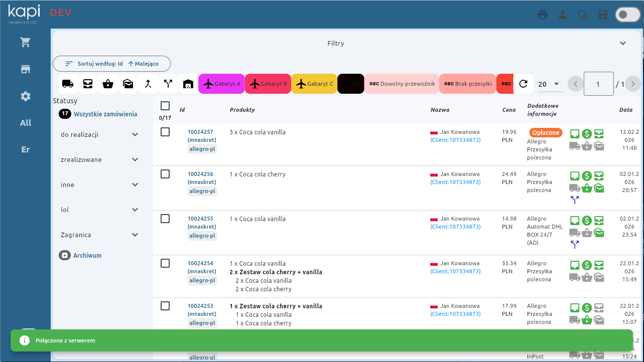Select the Gabaryt A tag filter
Image resolution: width=644 pixels, height=362 pixels.
tap(221, 84)
